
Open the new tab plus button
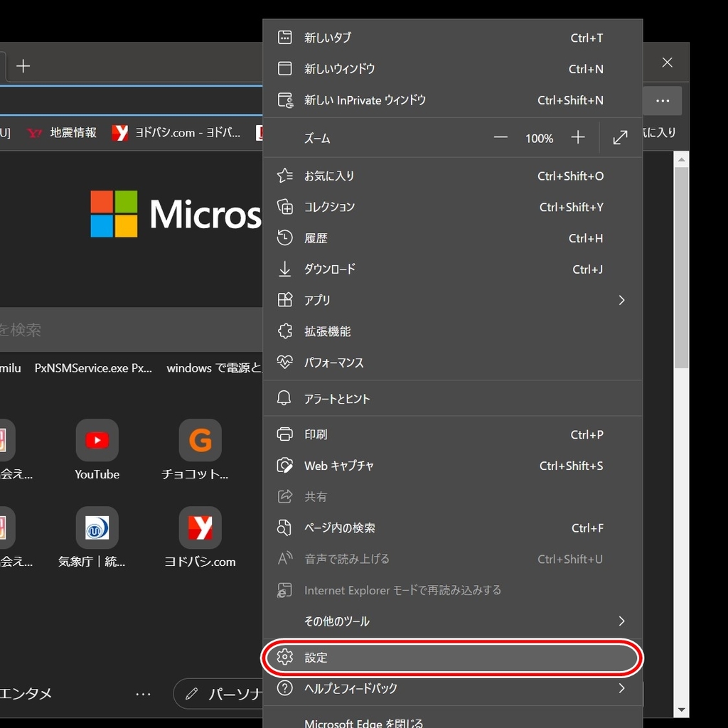tap(23, 66)
